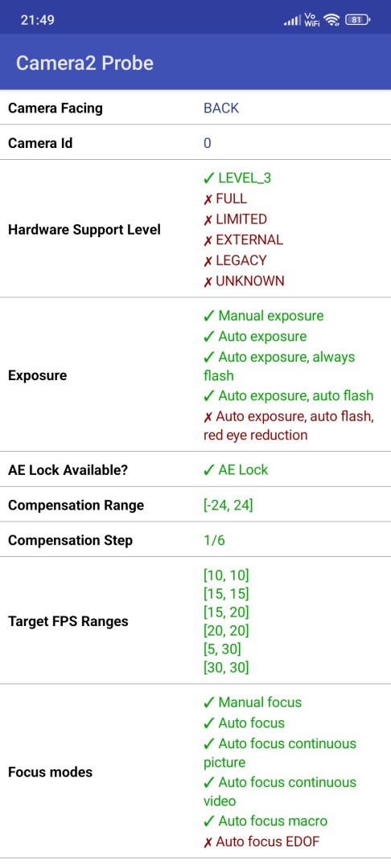Image resolution: width=391 pixels, height=868 pixels.
Task: Tap the VoWiFi status icon
Action: [312, 20]
